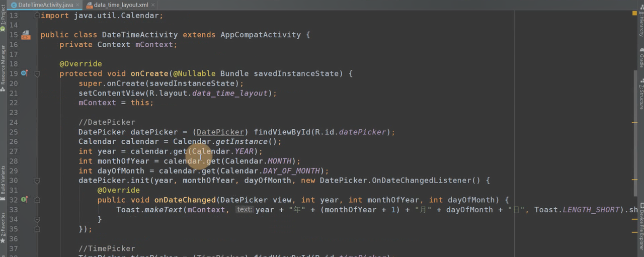Click LENGTH_SHORT in the Toast call
Screen dimensions: 644x257
coord(591,210)
